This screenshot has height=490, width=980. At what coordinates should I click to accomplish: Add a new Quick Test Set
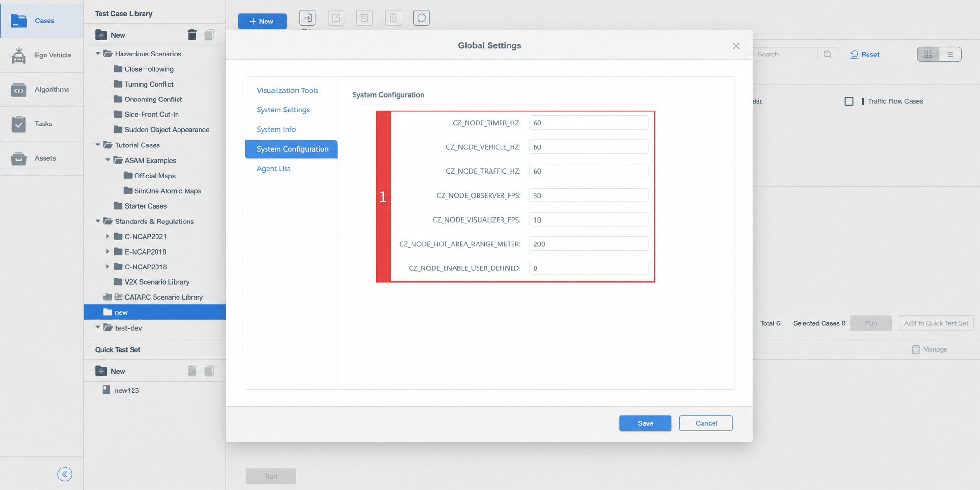(110, 371)
